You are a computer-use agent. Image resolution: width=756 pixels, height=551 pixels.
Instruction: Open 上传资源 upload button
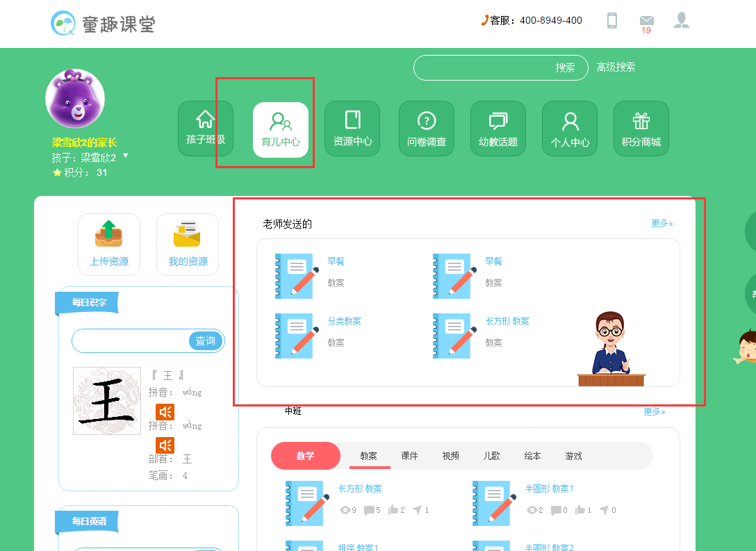point(109,245)
